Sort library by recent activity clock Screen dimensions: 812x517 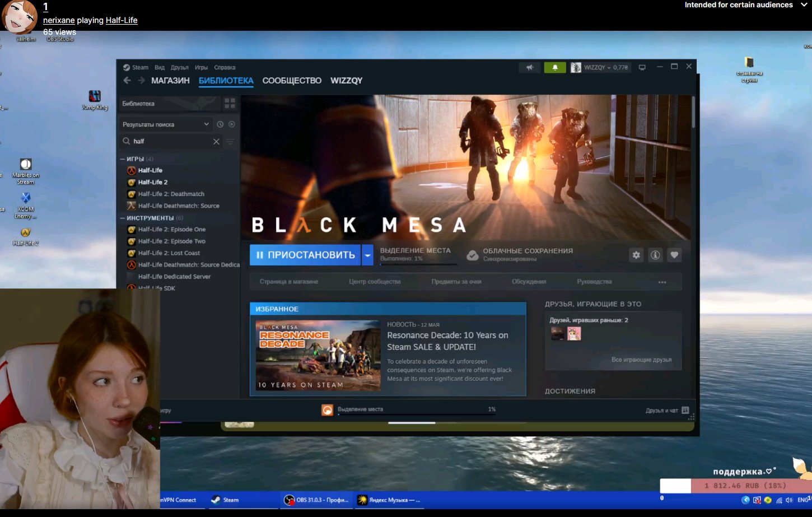(220, 124)
